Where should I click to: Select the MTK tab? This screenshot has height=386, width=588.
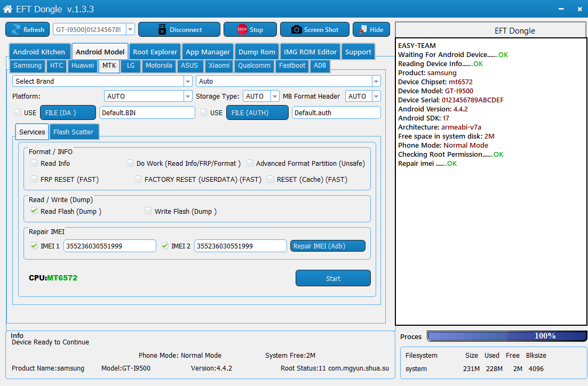109,66
